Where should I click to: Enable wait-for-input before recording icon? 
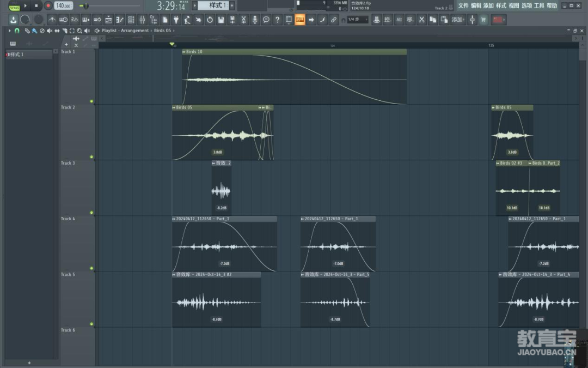(63, 20)
